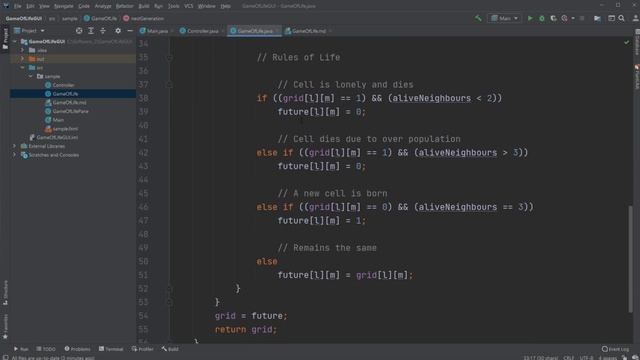Click the user account avatar icon
Viewport: 640px width, 360px height.
click(x=636, y=18)
